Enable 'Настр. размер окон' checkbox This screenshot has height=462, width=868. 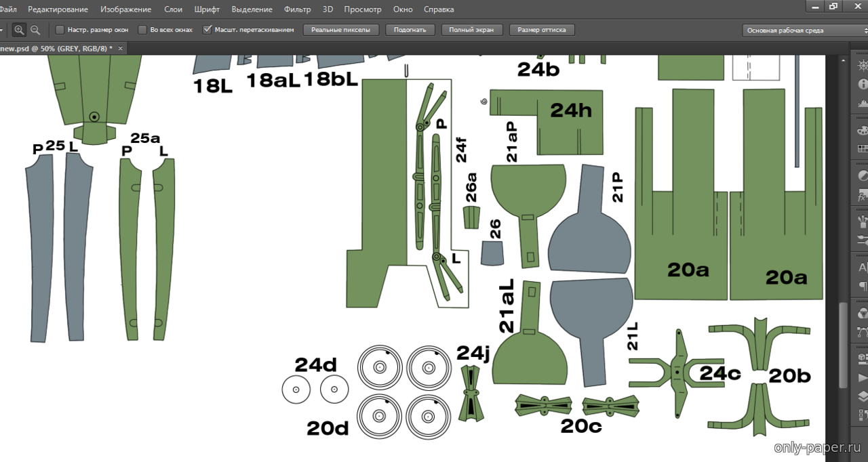click(x=60, y=30)
